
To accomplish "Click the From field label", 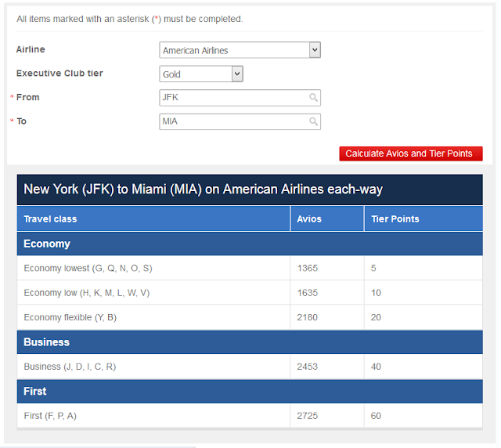I will [x=28, y=97].
